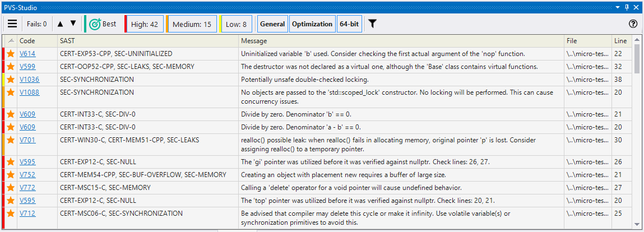The width and height of the screenshot is (644, 232).
Task: Open the help question mark icon
Action: pos(633,24)
